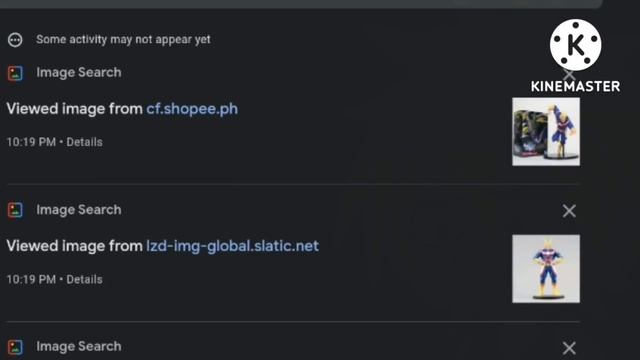Viewport: 640px width, 360px height.
Task: Open the lzd-img-global.slatic.net link
Action: [233, 246]
